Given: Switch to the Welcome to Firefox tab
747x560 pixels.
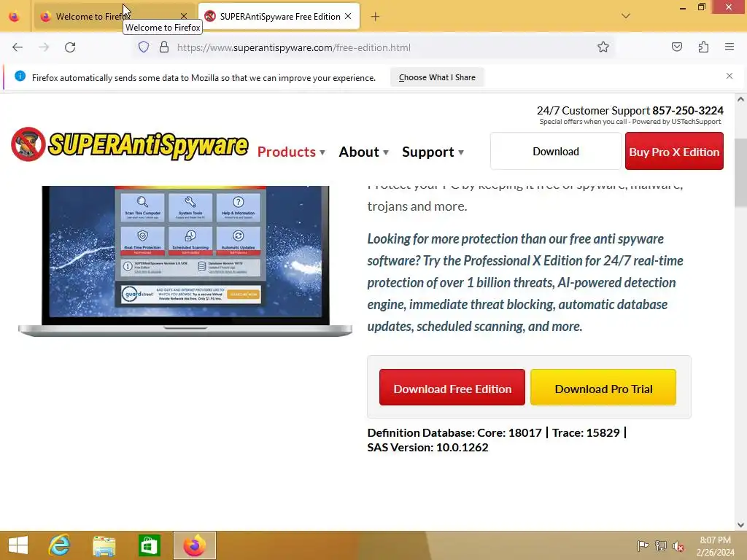Looking at the screenshot, I should coord(109,17).
